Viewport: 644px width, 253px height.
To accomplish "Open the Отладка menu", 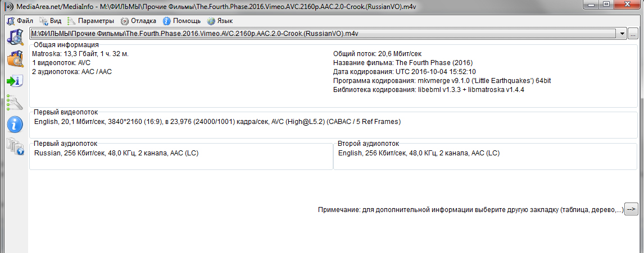I will tap(139, 21).
